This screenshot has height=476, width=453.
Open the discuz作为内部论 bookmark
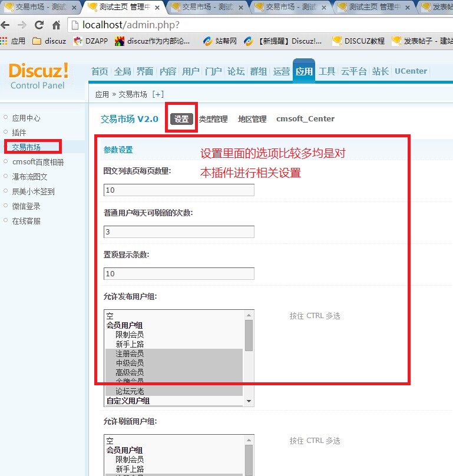coord(153,41)
